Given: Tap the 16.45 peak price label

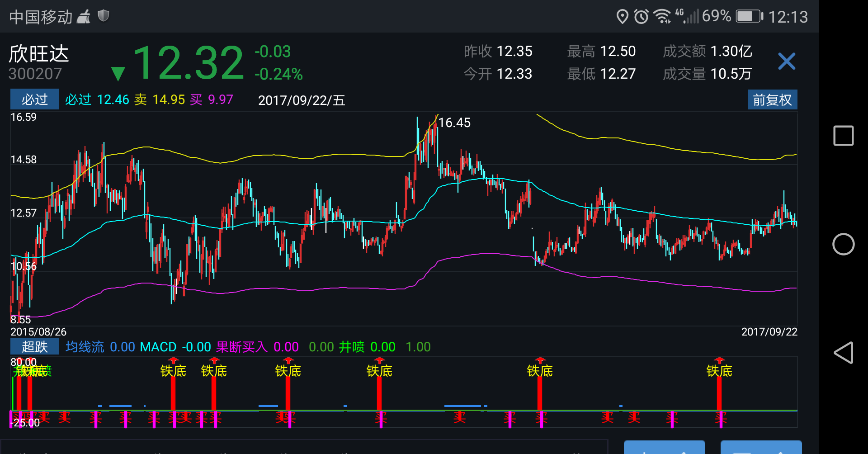Looking at the screenshot, I should coord(454,123).
